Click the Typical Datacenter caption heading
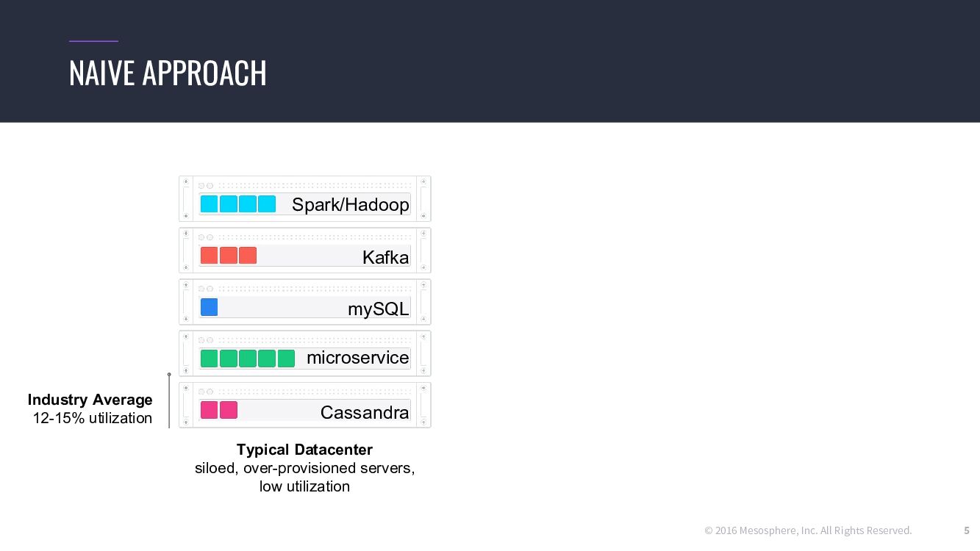The image size is (980, 551). click(x=304, y=450)
